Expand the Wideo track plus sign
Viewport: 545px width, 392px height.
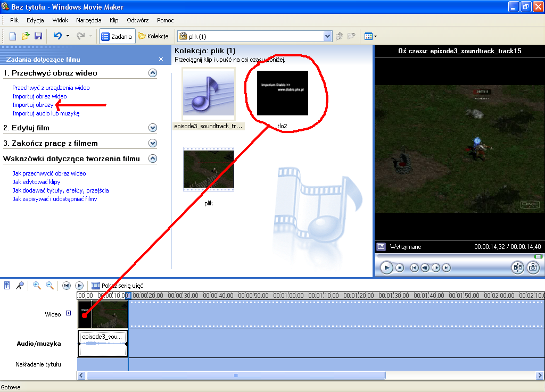coord(68,314)
